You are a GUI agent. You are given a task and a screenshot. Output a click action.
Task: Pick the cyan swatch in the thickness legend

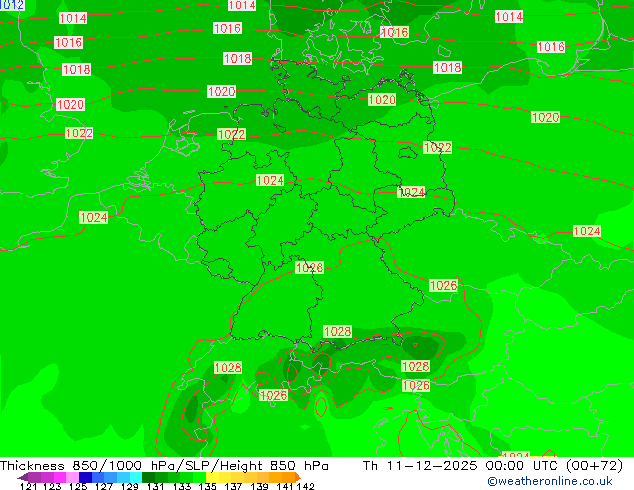[136, 477]
